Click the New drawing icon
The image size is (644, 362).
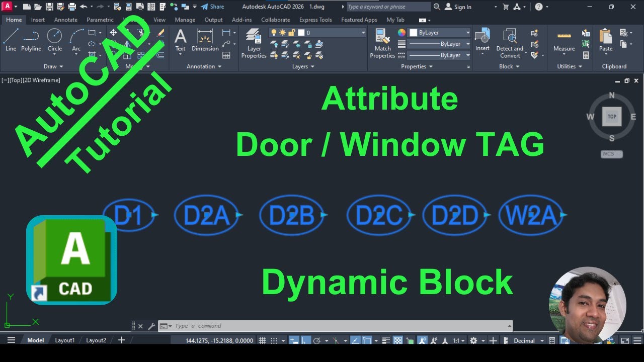pyautogui.click(x=26, y=7)
